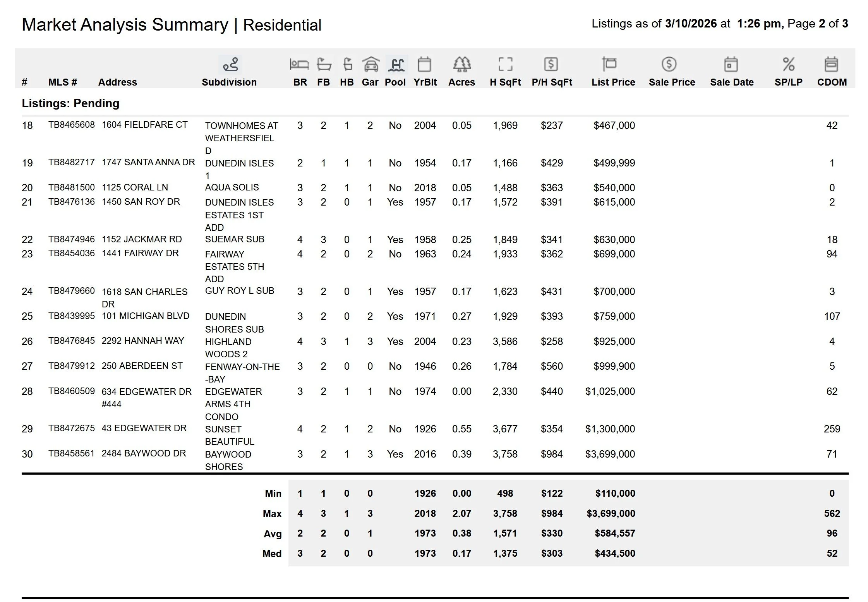Screen dimensions: 868x602
Task: Click the swimming pool icon
Action: (396, 64)
